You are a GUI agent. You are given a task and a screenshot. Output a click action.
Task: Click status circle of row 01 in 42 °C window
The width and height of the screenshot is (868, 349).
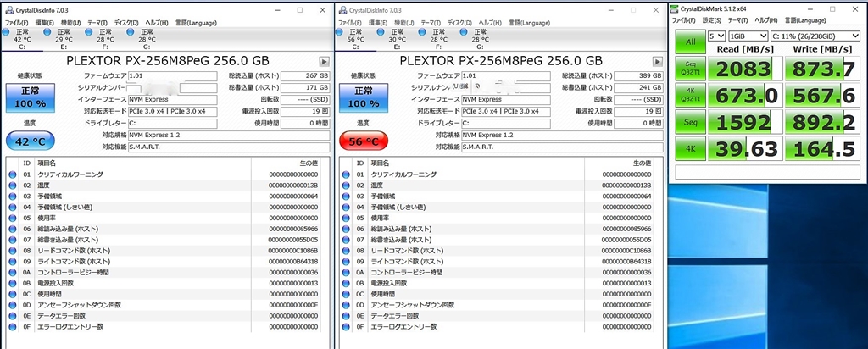pyautogui.click(x=13, y=174)
